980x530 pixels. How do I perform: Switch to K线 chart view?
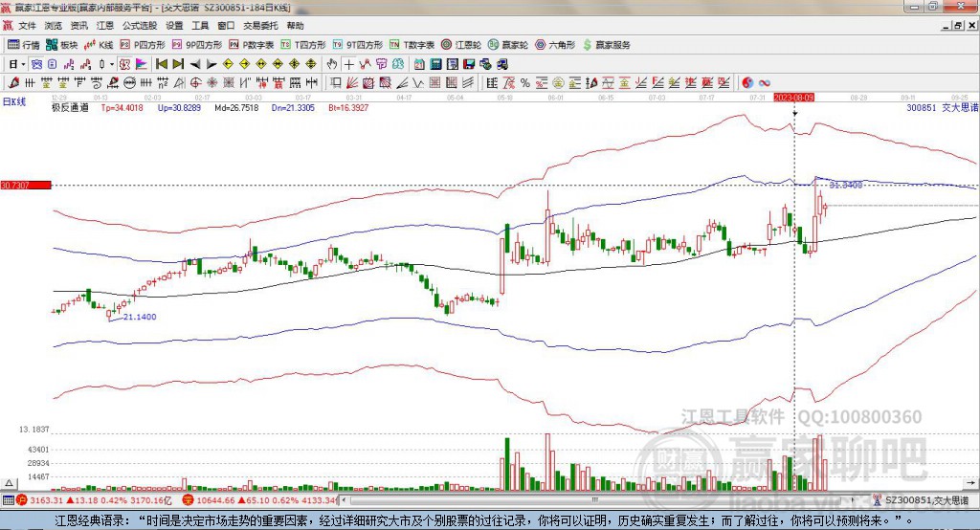99,45
